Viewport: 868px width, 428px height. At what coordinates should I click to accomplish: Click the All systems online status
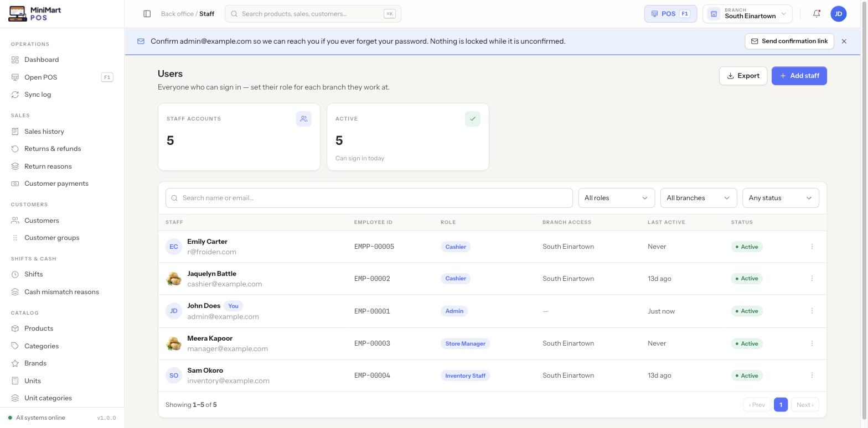click(37, 418)
